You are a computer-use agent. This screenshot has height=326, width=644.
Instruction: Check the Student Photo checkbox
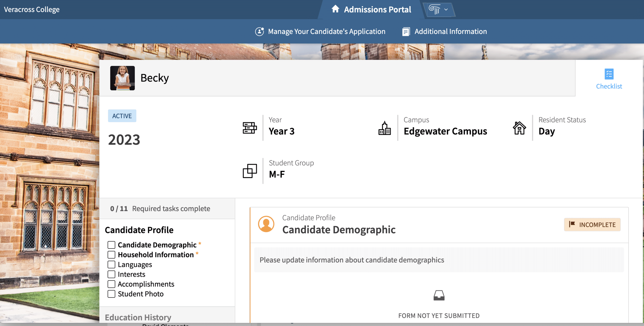[111, 294]
